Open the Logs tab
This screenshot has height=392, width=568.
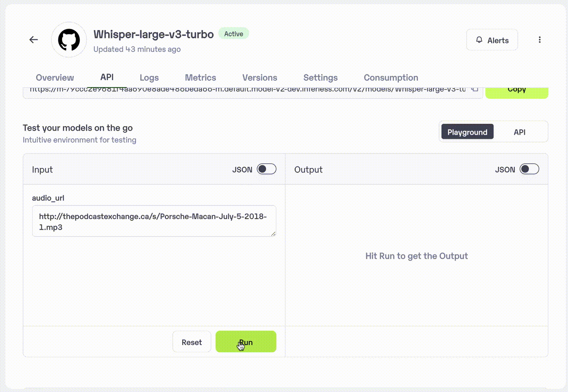(149, 78)
